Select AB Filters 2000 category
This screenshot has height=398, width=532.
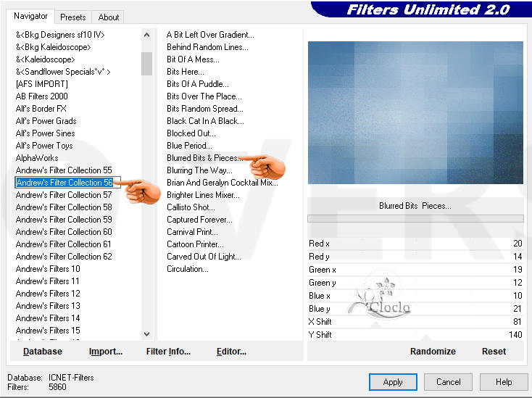click(42, 96)
